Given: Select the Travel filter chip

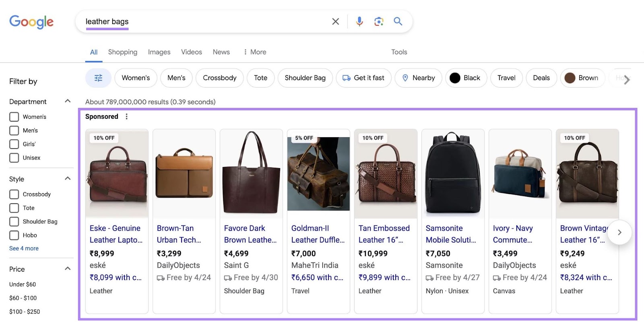Looking at the screenshot, I should click(506, 78).
